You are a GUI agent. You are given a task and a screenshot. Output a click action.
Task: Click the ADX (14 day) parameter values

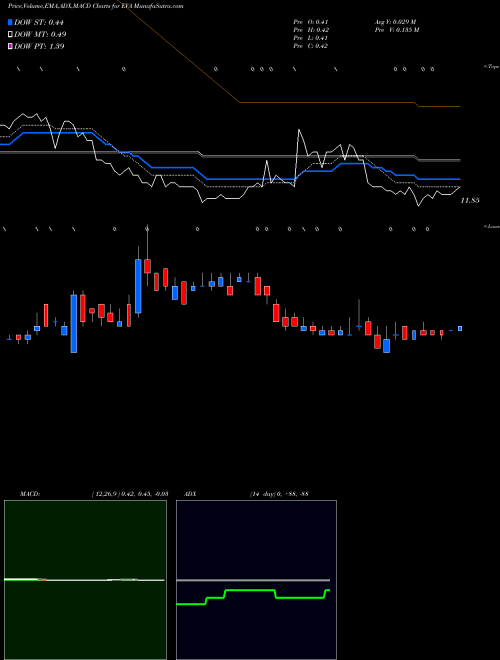click(x=279, y=494)
